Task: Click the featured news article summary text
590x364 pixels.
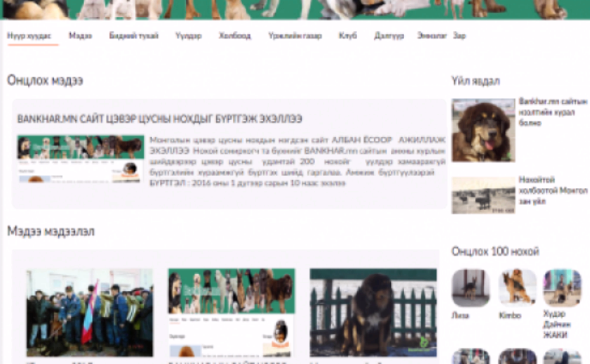Action: pos(297,161)
